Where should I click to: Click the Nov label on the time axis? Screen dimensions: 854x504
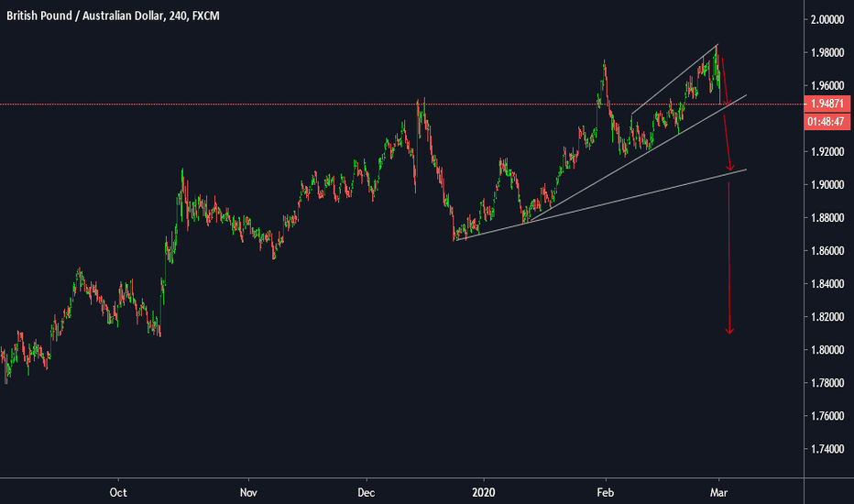pos(247,489)
